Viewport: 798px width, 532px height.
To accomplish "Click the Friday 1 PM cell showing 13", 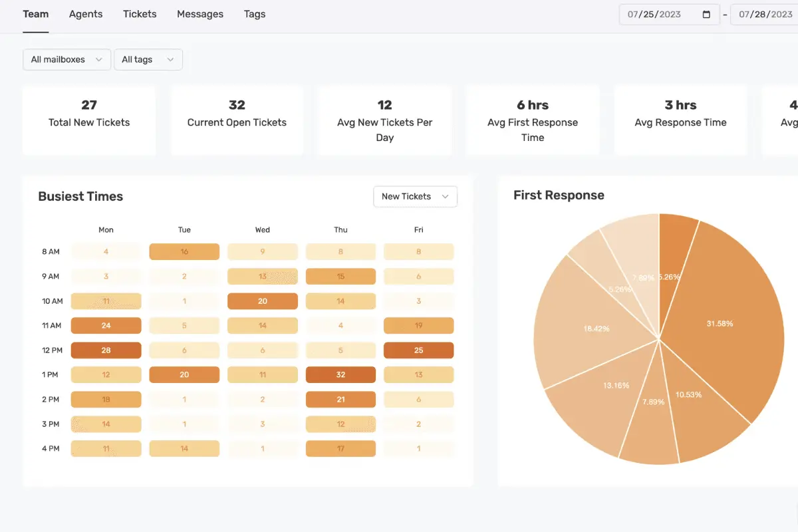I will (419, 375).
